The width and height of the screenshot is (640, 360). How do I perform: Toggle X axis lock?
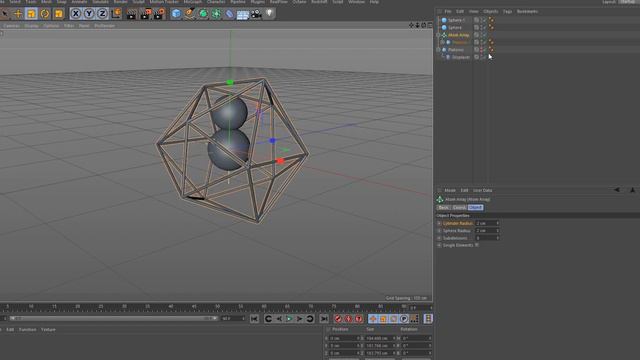[x=76, y=14]
